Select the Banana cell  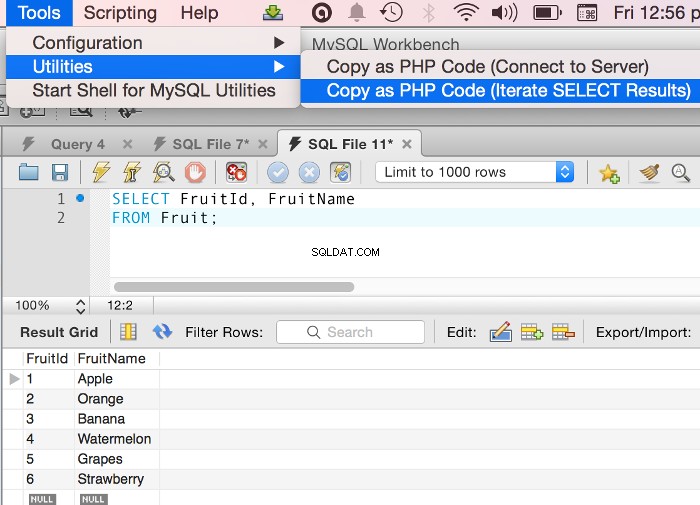(117, 419)
